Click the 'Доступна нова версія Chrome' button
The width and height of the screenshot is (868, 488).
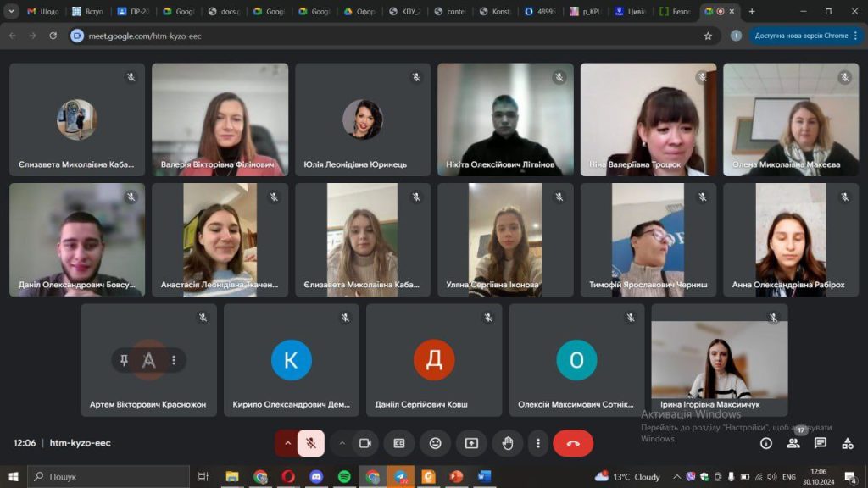pos(801,36)
